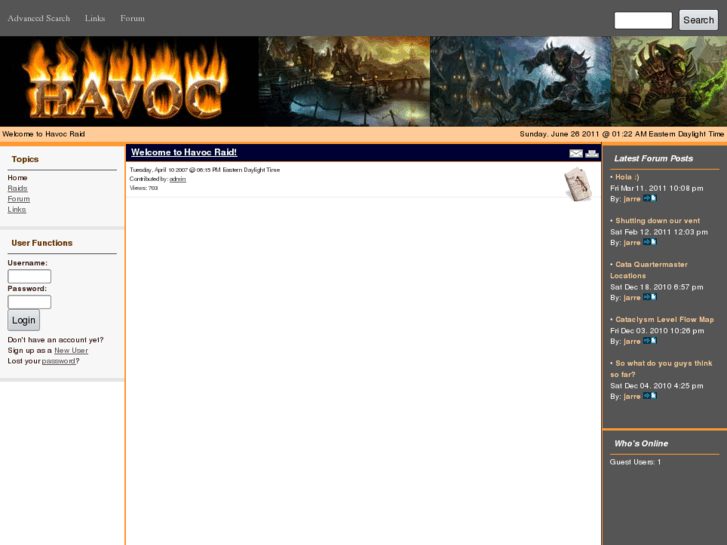
Task: Click the Tuesday, April 10 2007 article date
Action: 204,170
